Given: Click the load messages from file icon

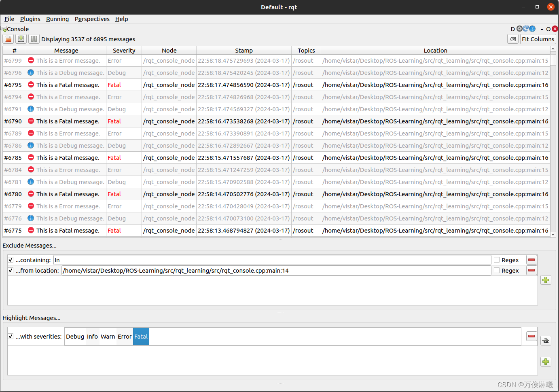Looking at the screenshot, I should tap(8, 39).
